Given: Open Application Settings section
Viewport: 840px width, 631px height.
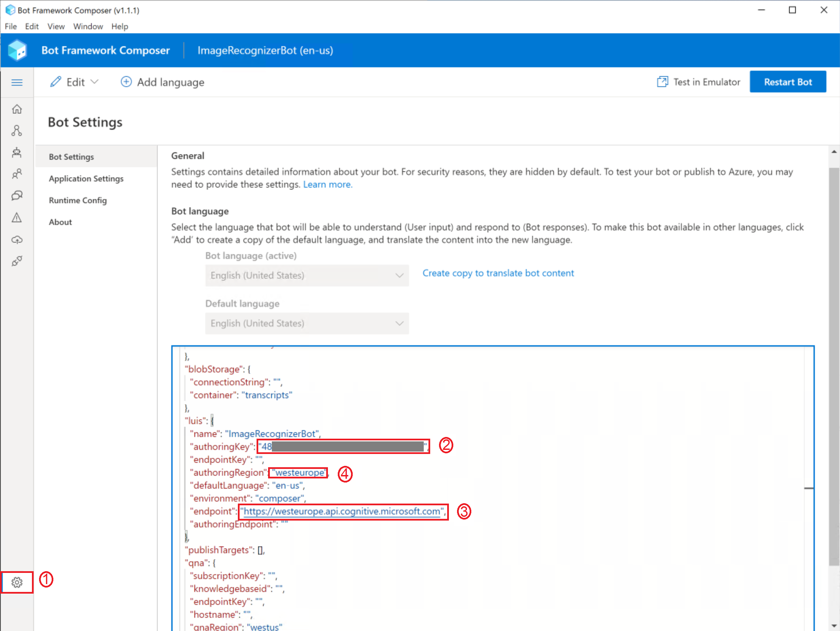Looking at the screenshot, I should click(86, 178).
